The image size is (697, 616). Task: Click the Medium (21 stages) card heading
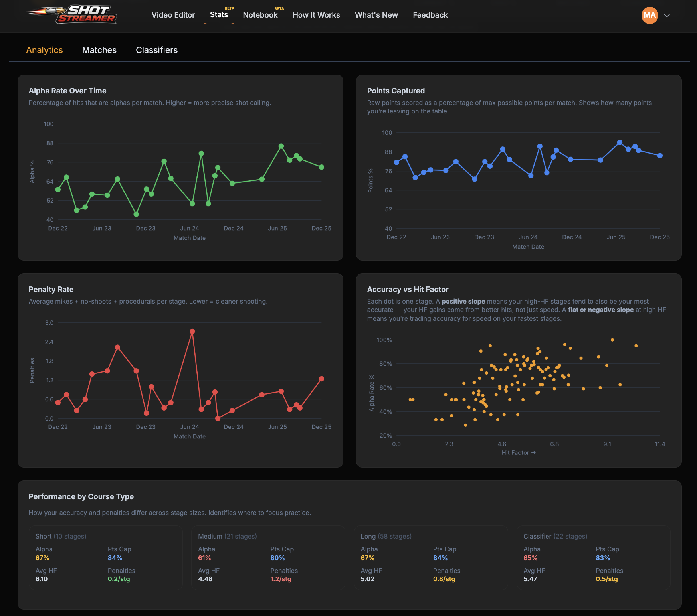[228, 536]
